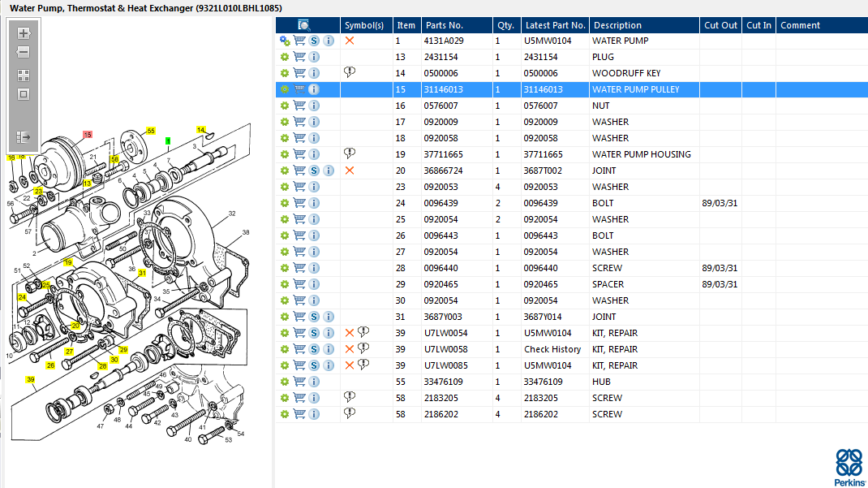
Task: Click the S icon in U7LW0058 row
Action: click(x=314, y=349)
